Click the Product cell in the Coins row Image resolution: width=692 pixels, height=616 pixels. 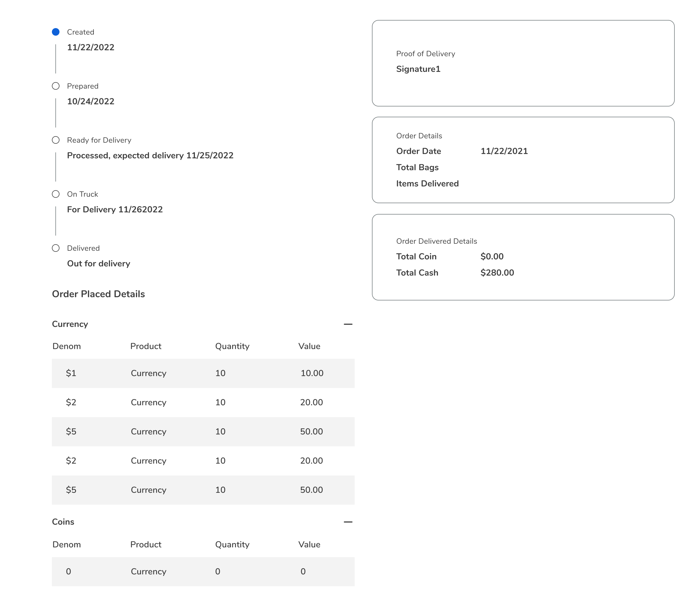coord(149,572)
